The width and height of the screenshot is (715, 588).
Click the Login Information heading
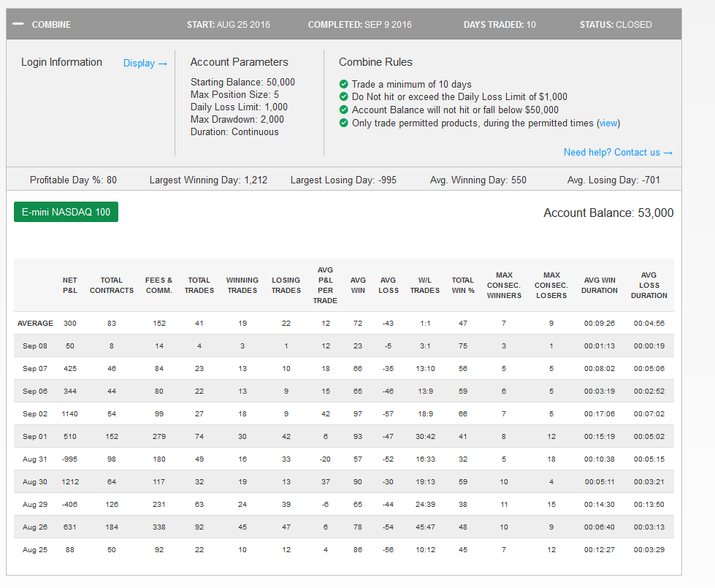pyautogui.click(x=61, y=62)
